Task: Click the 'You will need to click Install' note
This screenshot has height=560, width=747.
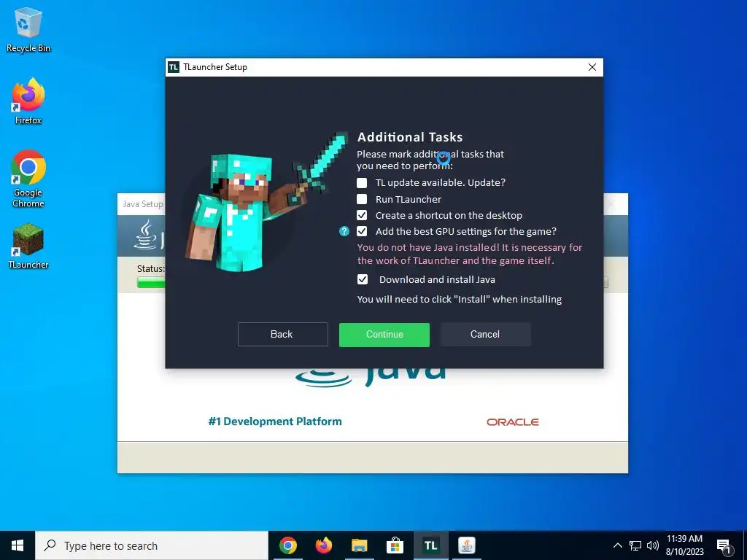Action: click(x=460, y=300)
